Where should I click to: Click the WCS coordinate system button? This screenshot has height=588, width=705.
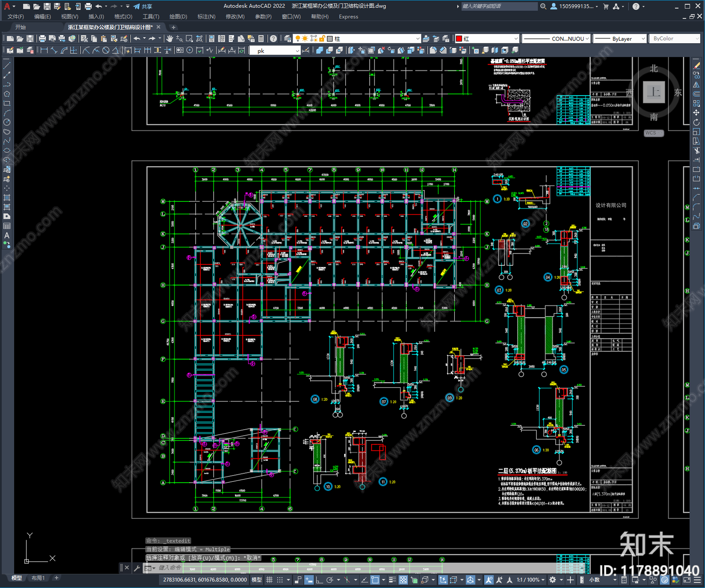tap(653, 133)
